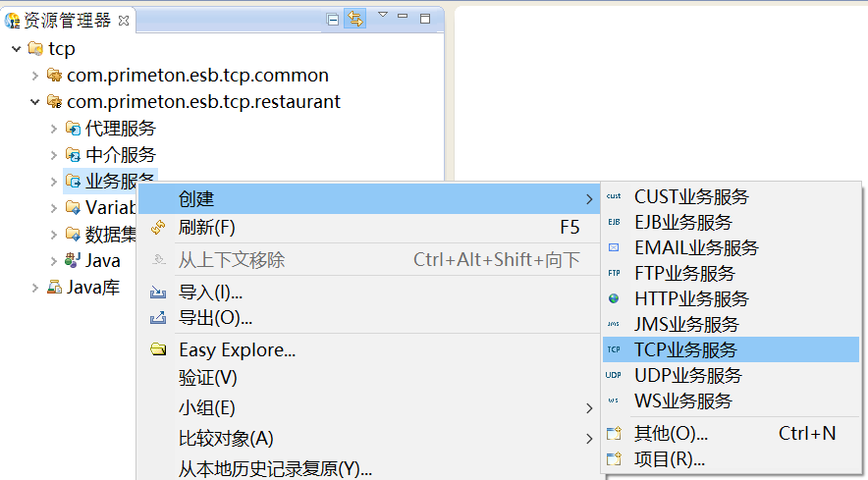This screenshot has width=868, height=480.
Task: Open the view menu triangle dropdown
Action: 383,16
